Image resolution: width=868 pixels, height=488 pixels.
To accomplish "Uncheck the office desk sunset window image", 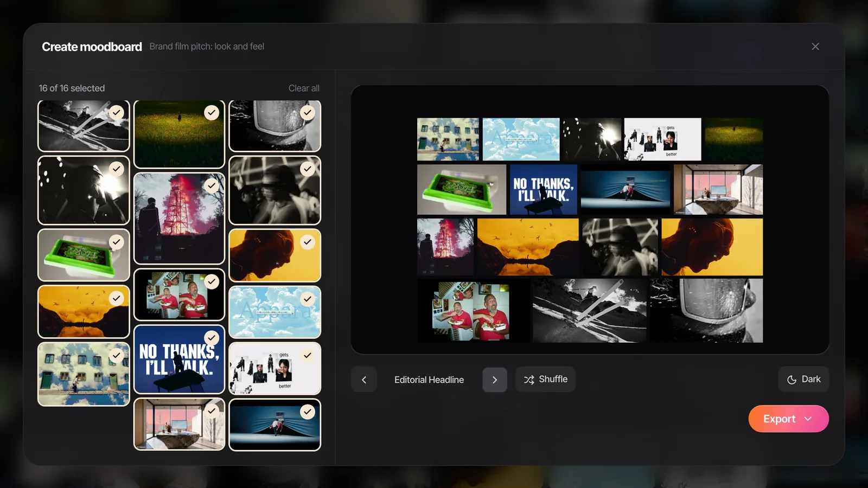I will coord(212,411).
